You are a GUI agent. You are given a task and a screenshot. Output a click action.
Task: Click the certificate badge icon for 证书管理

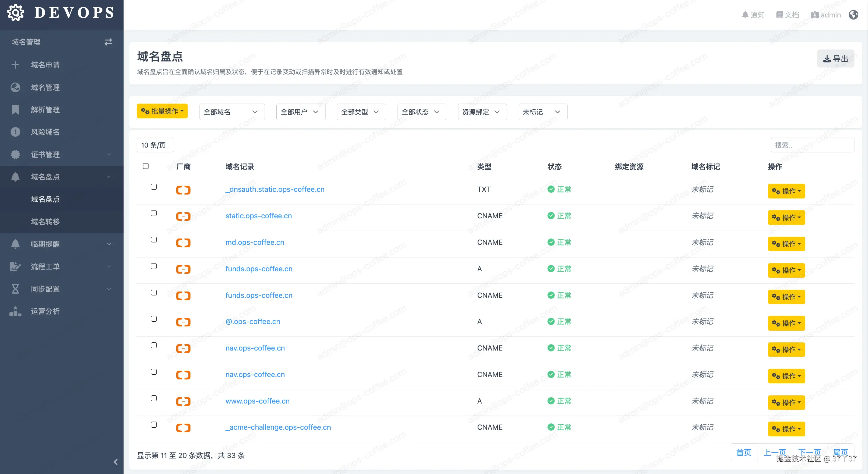pyautogui.click(x=15, y=154)
